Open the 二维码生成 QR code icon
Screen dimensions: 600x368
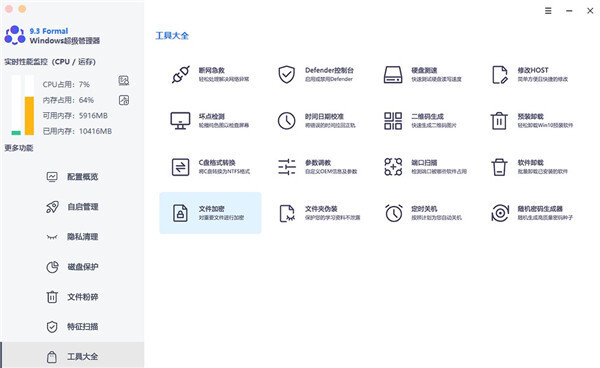click(x=393, y=121)
